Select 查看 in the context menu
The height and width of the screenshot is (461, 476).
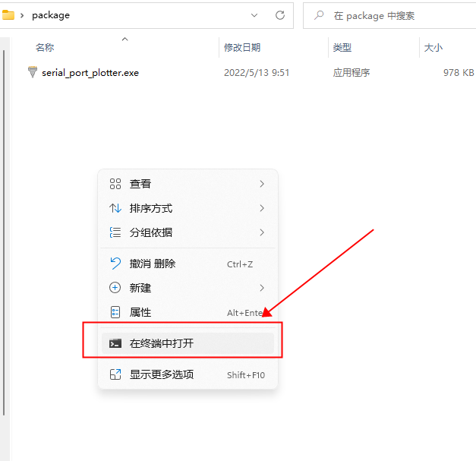(x=188, y=184)
